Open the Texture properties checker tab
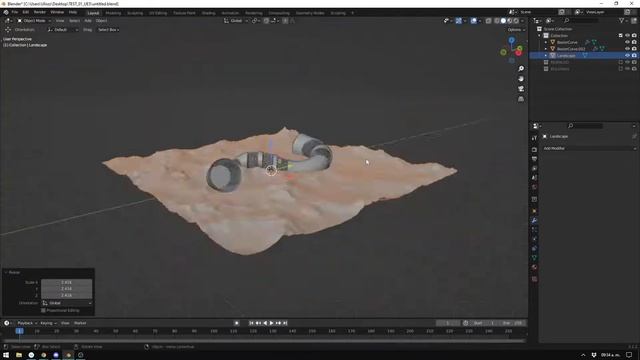This screenshot has width=640, height=360. tap(534, 279)
